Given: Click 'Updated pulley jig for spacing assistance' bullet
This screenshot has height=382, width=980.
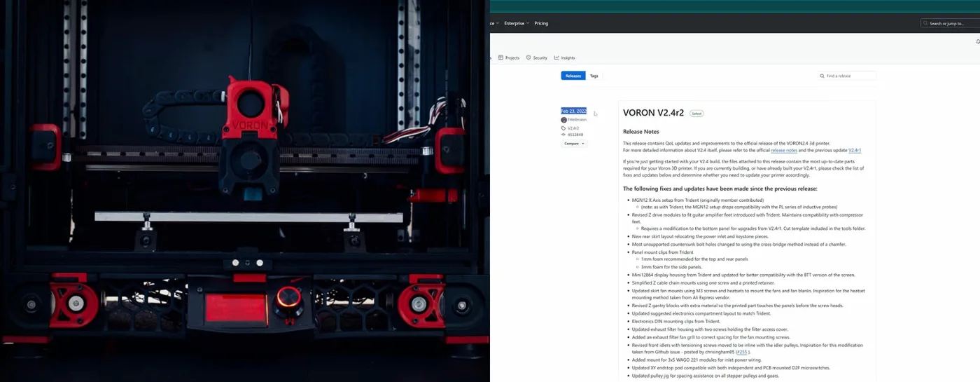Looking at the screenshot, I should coord(706,376).
